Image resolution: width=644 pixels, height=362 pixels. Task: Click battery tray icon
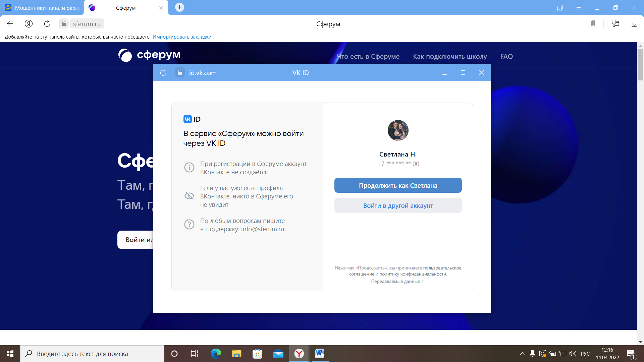click(x=553, y=354)
